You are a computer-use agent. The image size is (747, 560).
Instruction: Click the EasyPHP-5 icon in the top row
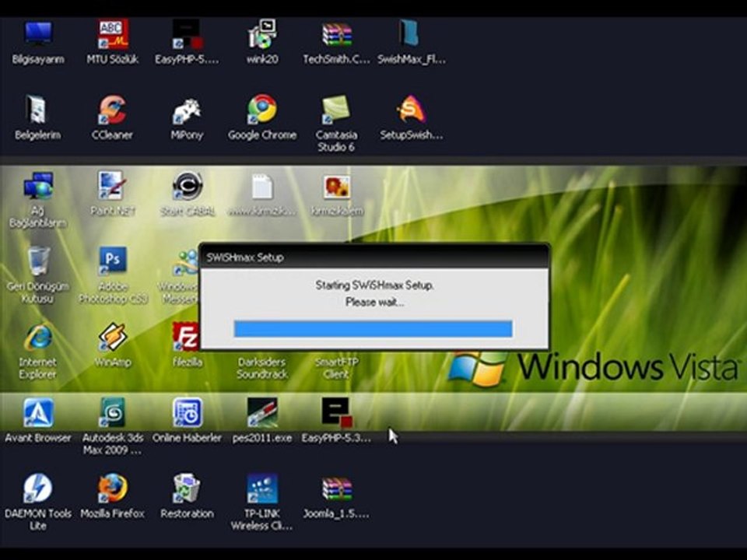(x=187, y=34)
